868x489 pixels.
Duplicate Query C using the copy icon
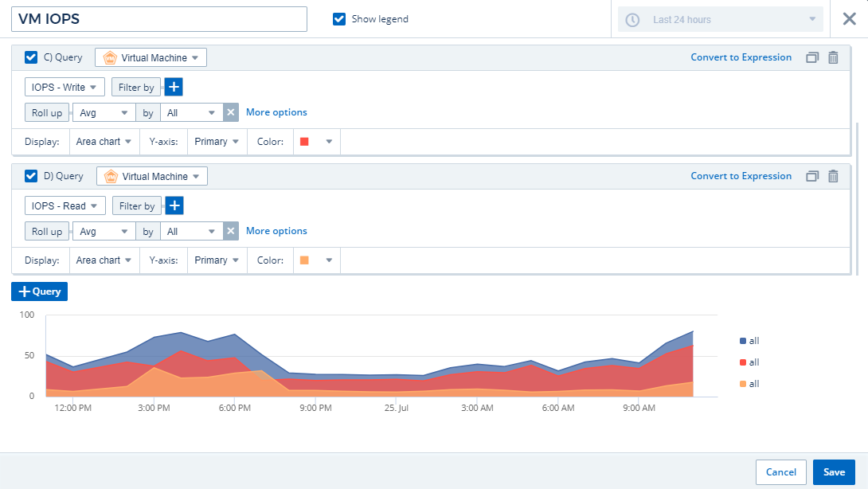point(812,57)
